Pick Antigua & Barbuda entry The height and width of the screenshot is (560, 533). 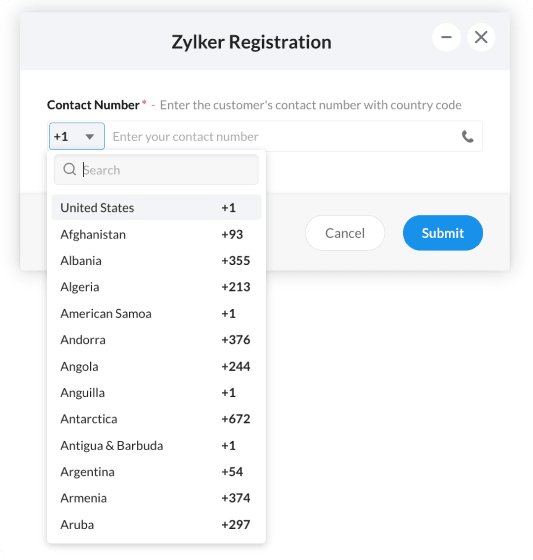click(x=156, y=445)
